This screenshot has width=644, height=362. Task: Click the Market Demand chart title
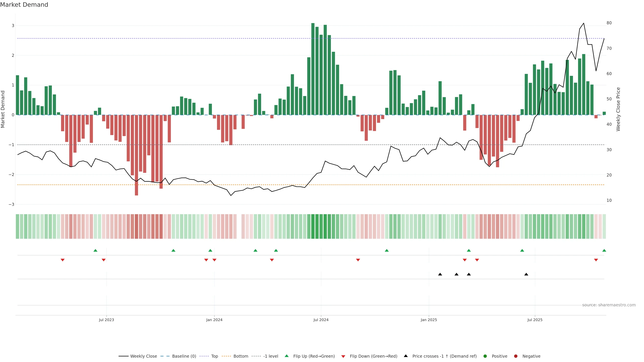click(24, 5)
